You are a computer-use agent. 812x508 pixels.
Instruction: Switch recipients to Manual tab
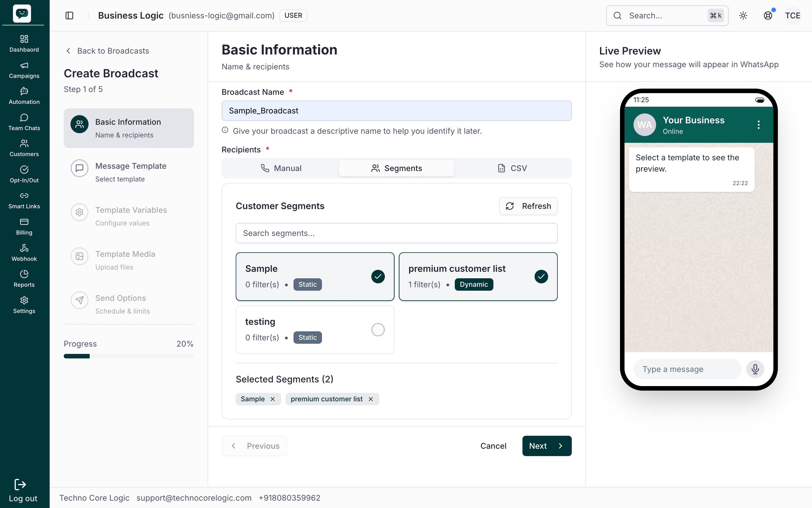click(281, 168)
